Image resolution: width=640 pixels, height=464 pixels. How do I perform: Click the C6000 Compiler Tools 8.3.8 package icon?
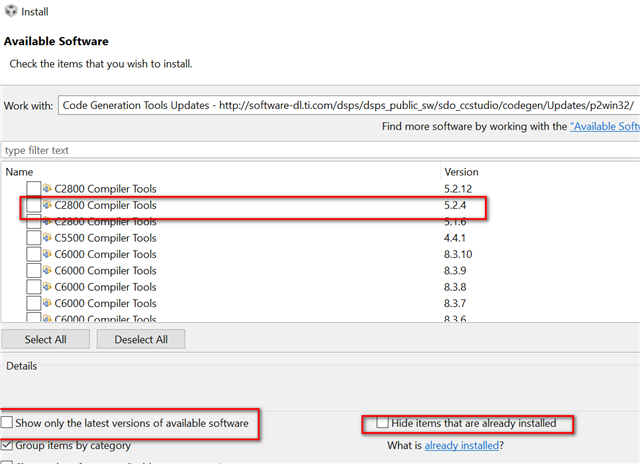47,287
